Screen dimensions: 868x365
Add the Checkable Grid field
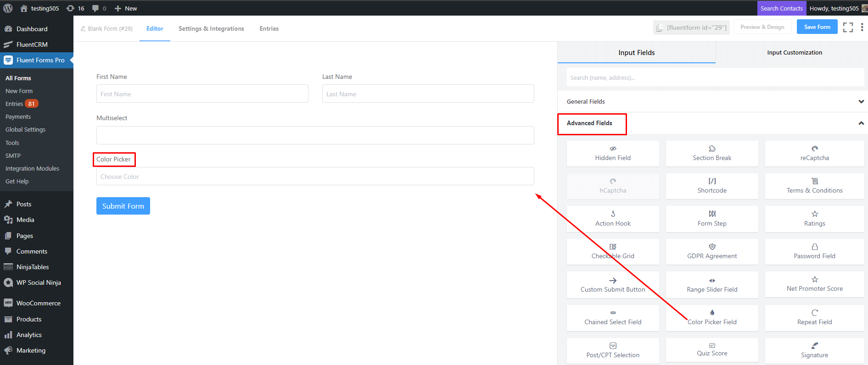tap(613, 252)
